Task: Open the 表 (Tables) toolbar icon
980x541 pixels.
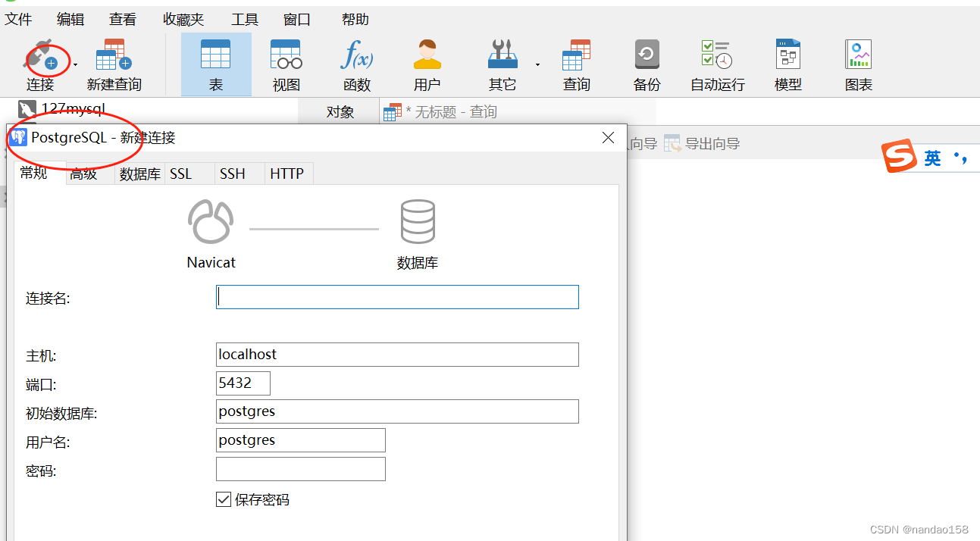Action: [x=215, y=64]
